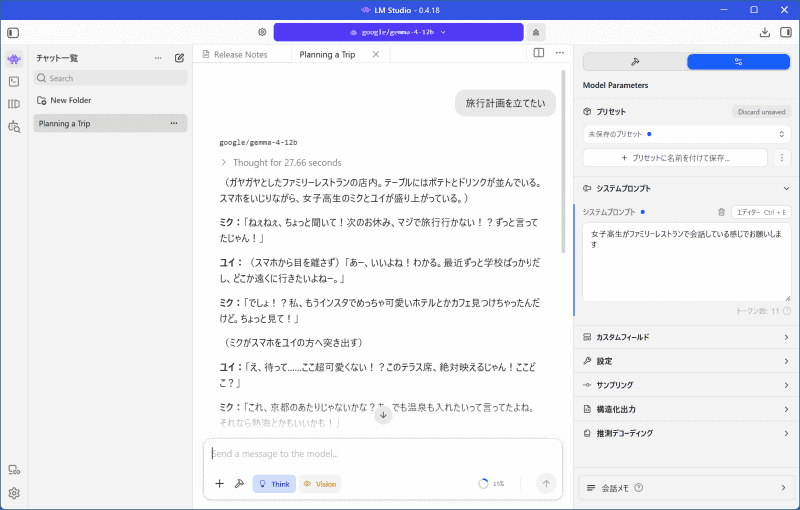The image size is (800, 510).
Task: Create a new chat with pencil icon
Action: point(179,58)
